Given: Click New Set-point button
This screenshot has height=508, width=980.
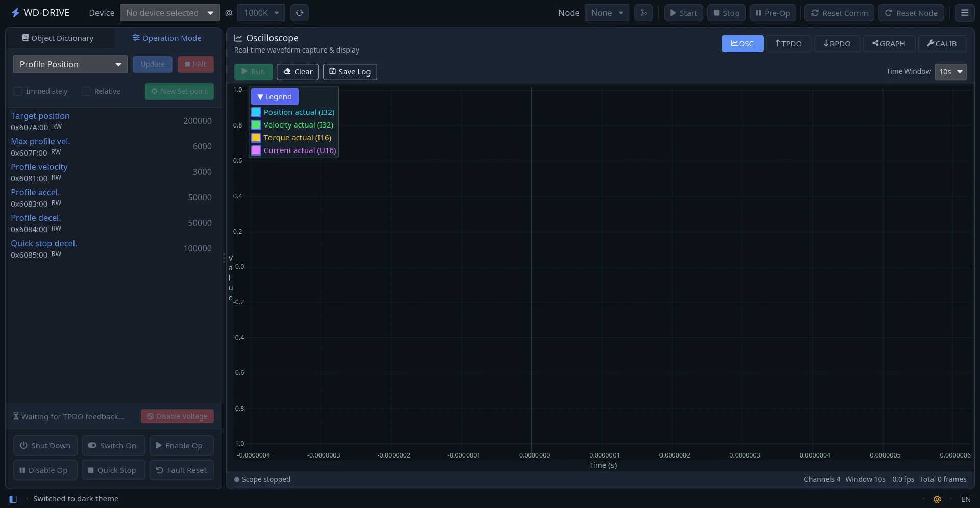Looking at the screenshot, I should [x=179, y=91].
